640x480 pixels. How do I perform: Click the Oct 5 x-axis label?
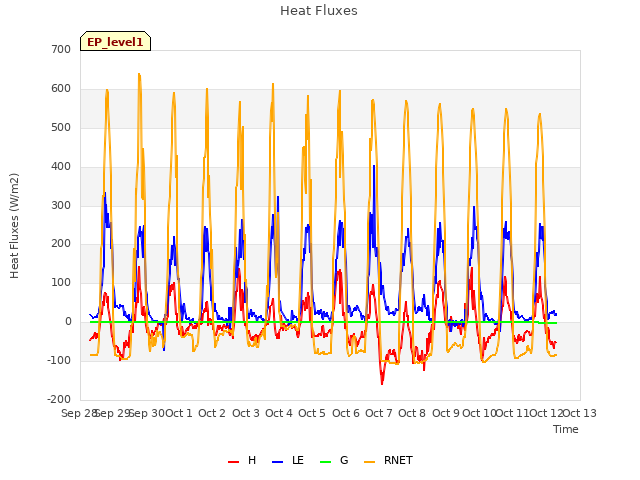pos(312,413)
